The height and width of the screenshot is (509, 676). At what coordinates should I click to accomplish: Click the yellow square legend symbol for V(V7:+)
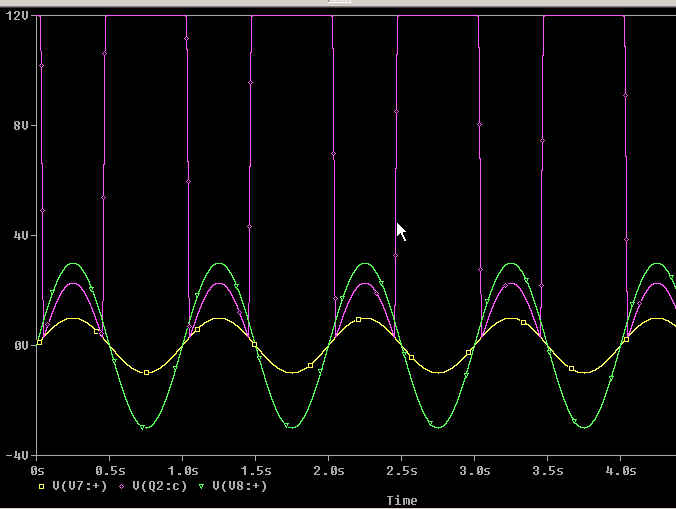(x=41, y=486)
